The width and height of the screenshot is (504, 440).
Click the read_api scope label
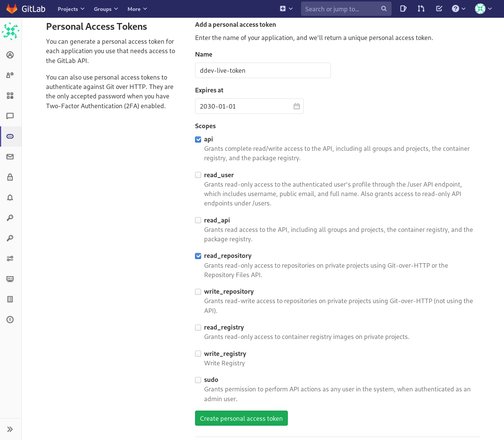(x=217, y=220)
